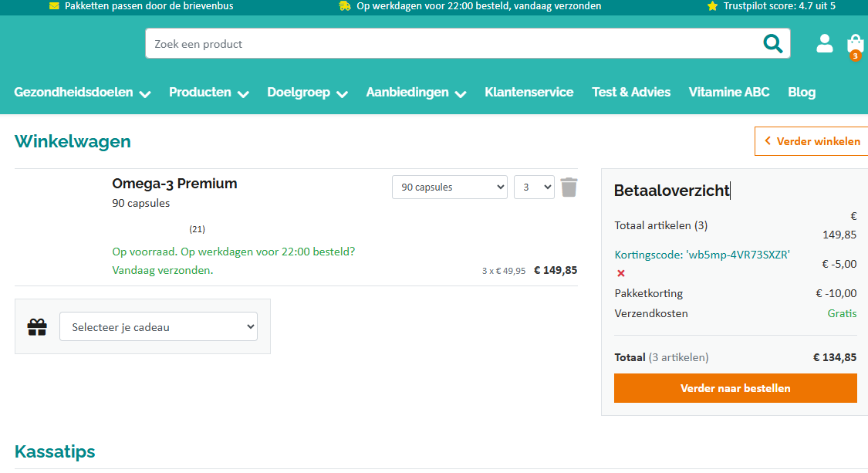Viewport: 868px width, 473px height.
Task: Go to Vitamine ABC
Action: pos(729,93)
